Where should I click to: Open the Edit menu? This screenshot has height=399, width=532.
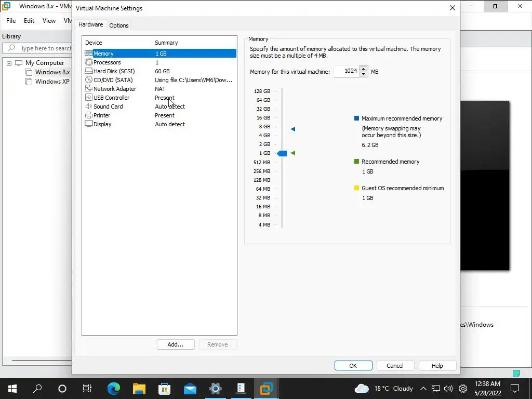click(29, 21)
